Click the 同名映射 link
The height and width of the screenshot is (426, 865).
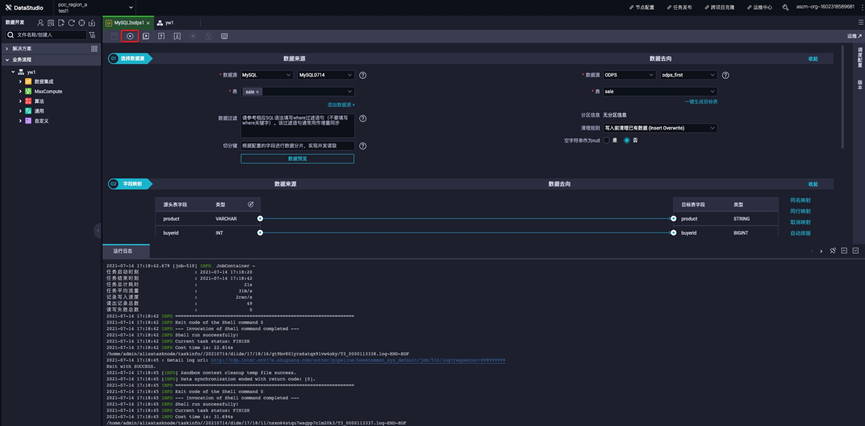point(800,200)
